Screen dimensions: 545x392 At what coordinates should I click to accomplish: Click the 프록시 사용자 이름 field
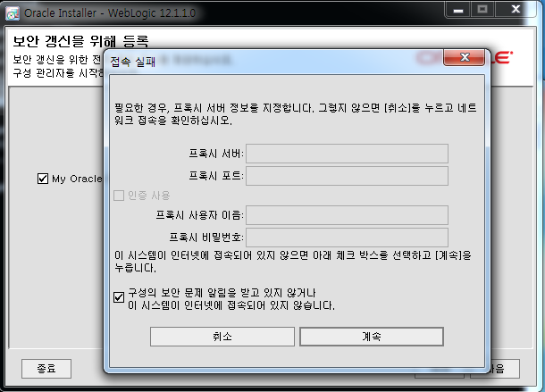347,215
